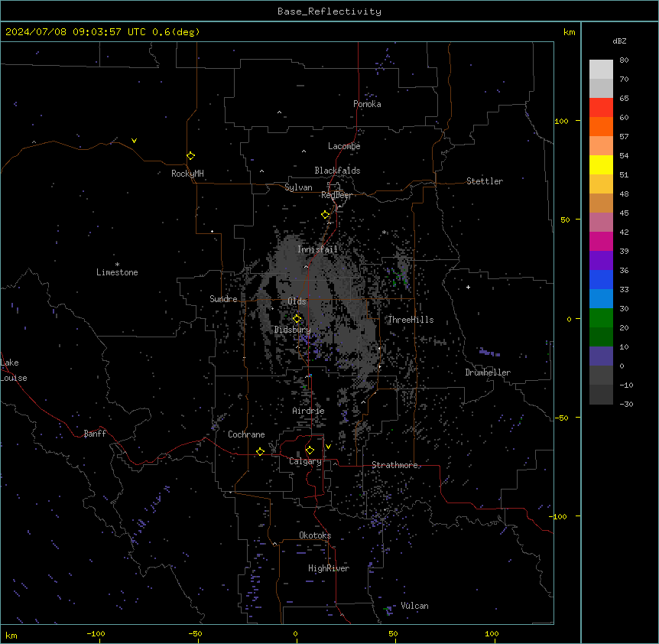
Task: Click the -50 tick on the bottom axis
Action: coord(195,634)
